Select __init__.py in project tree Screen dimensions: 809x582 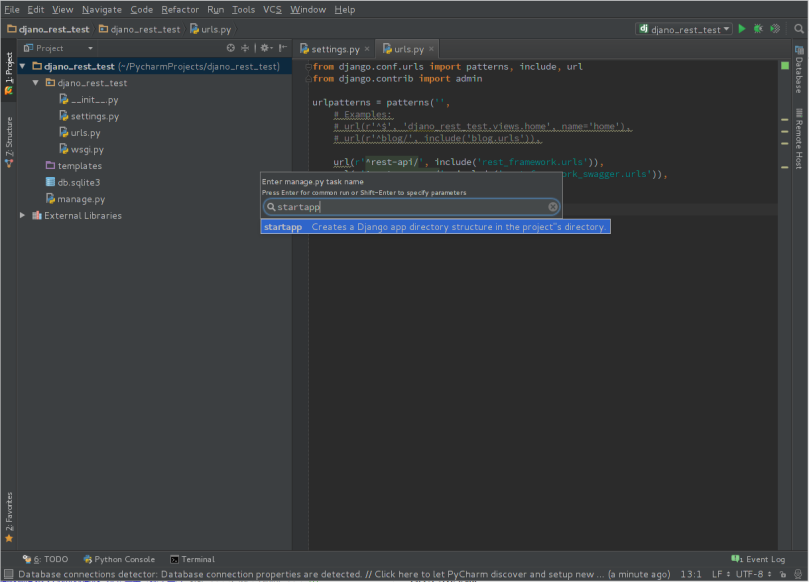click(x=89, y=100)
